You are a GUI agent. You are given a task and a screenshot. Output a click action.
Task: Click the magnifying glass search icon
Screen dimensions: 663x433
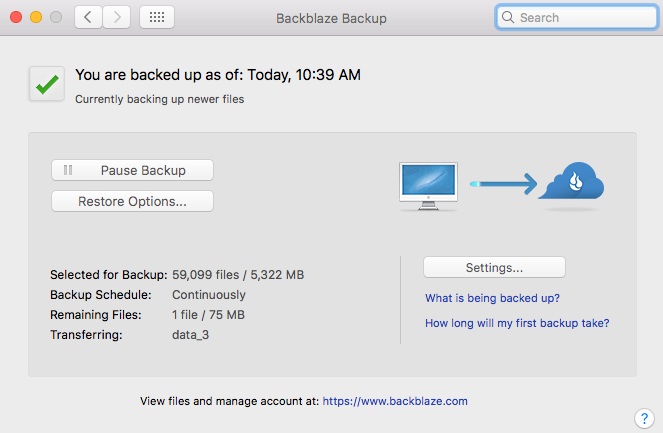point(507,17)
